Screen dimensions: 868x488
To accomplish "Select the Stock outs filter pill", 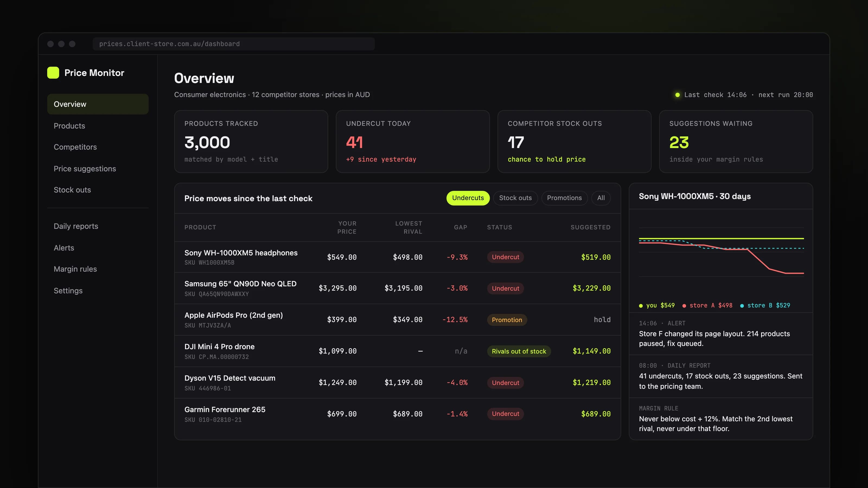I will click(515, 198).
